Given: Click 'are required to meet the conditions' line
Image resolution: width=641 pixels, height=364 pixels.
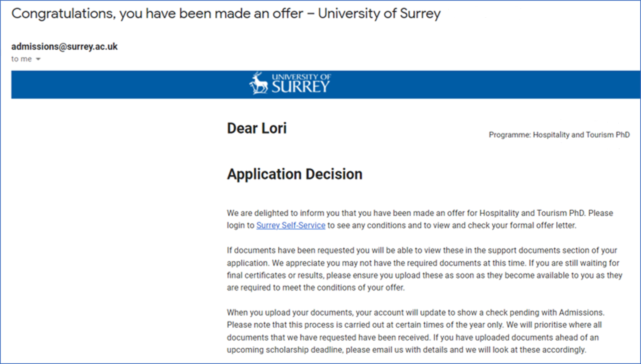Looking at the screenshot, I should tap(316, 288).
